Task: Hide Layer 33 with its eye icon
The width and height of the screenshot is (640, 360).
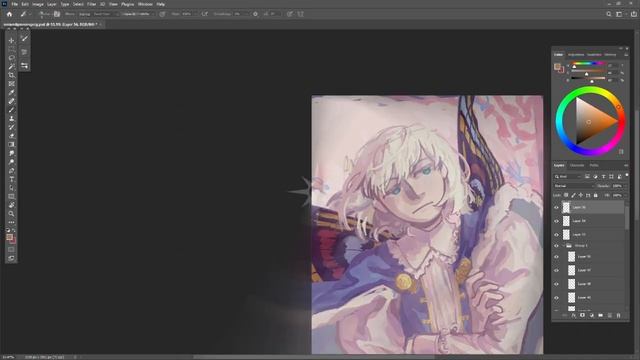Action: (556, 235)
